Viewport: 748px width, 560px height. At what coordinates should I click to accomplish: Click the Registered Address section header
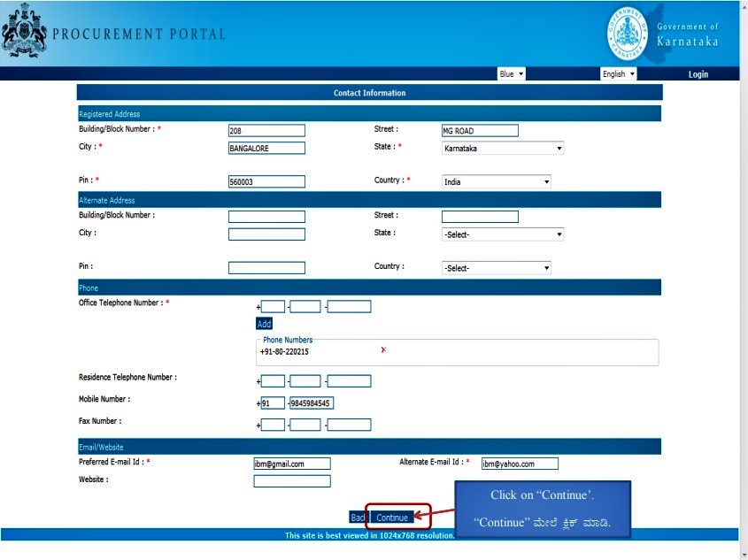[370, 114]
